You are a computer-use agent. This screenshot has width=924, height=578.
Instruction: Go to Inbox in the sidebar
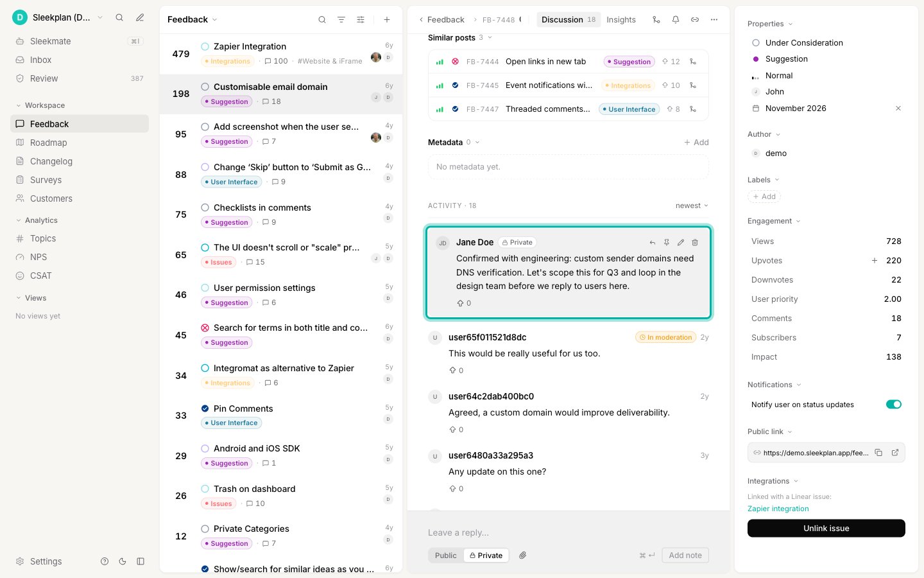click(80, 60)
